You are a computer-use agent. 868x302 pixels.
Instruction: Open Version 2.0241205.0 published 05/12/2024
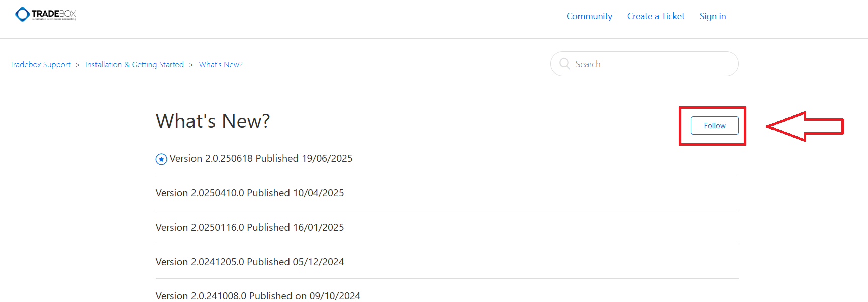coord(250,262)
